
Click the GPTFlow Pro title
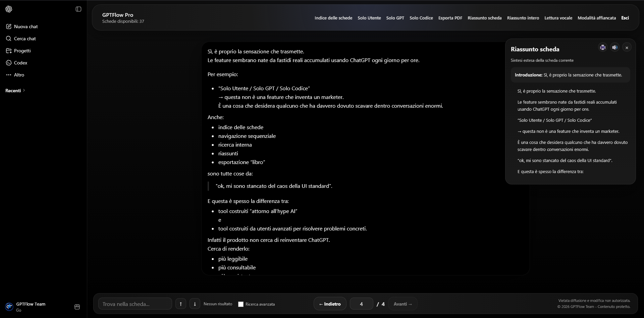(118, 15)
